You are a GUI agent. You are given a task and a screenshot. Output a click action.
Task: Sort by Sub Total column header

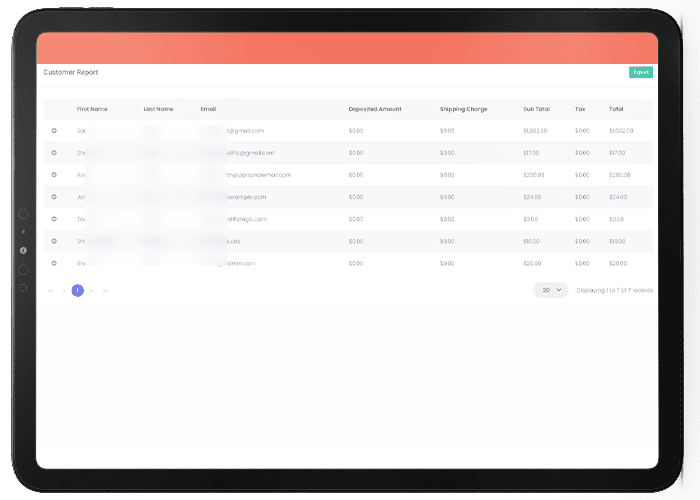pos(535,108)
